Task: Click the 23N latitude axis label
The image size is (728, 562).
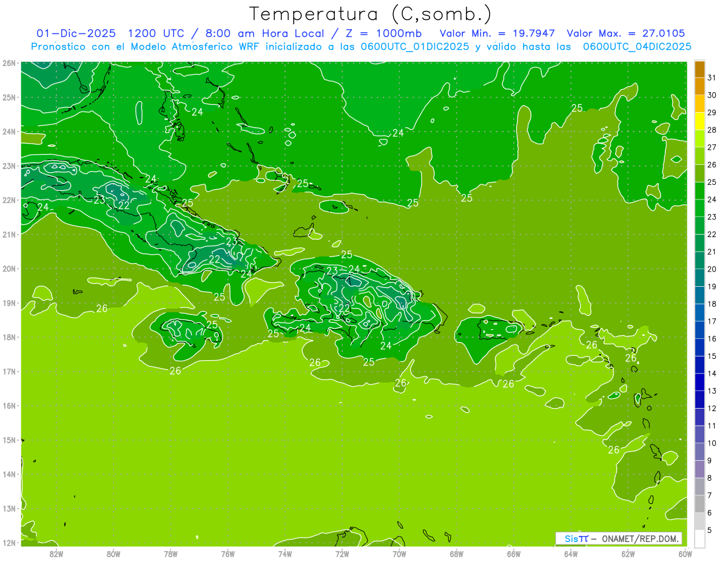Action: [9, 166]
